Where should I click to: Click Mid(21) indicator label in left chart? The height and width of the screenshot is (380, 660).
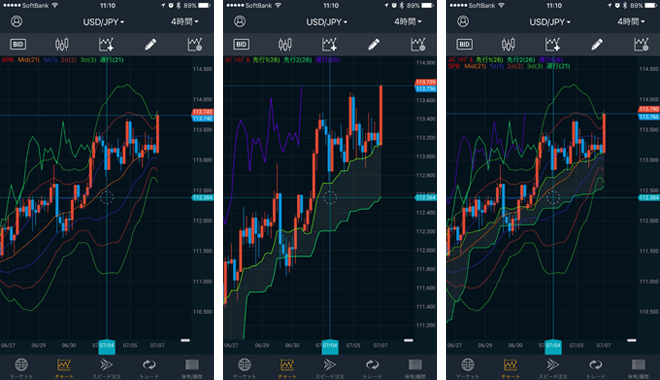(x=29, y=60)
